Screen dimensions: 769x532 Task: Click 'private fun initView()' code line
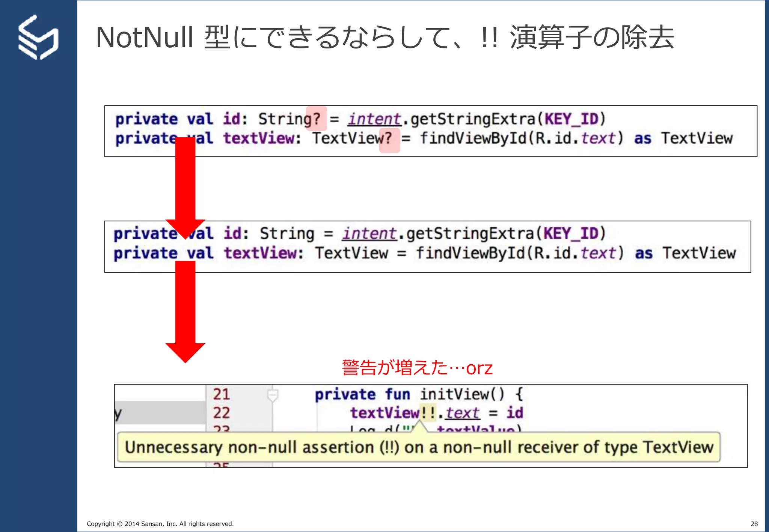[x=419, y=394]
